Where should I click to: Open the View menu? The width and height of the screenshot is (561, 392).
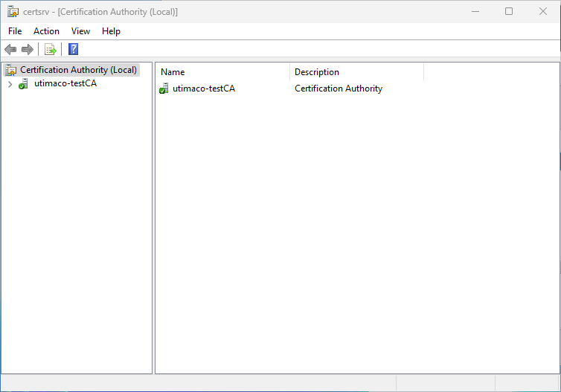(x=80, y=31)
